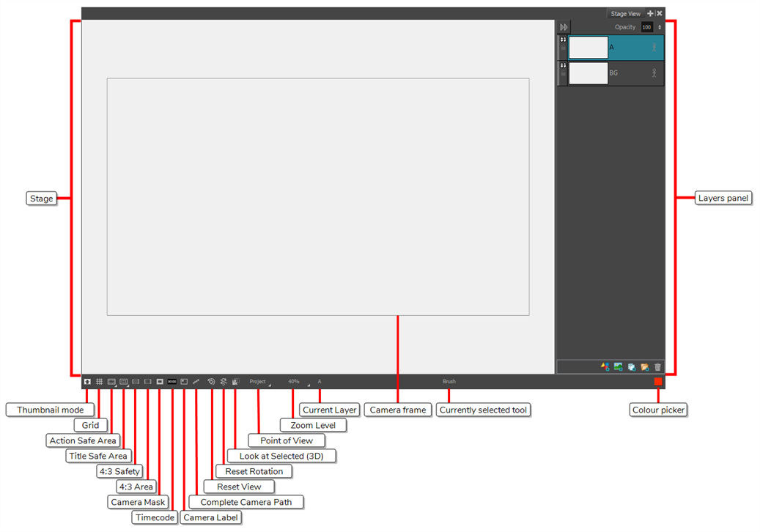Show the Grid overlay

(x=100, y=382)
